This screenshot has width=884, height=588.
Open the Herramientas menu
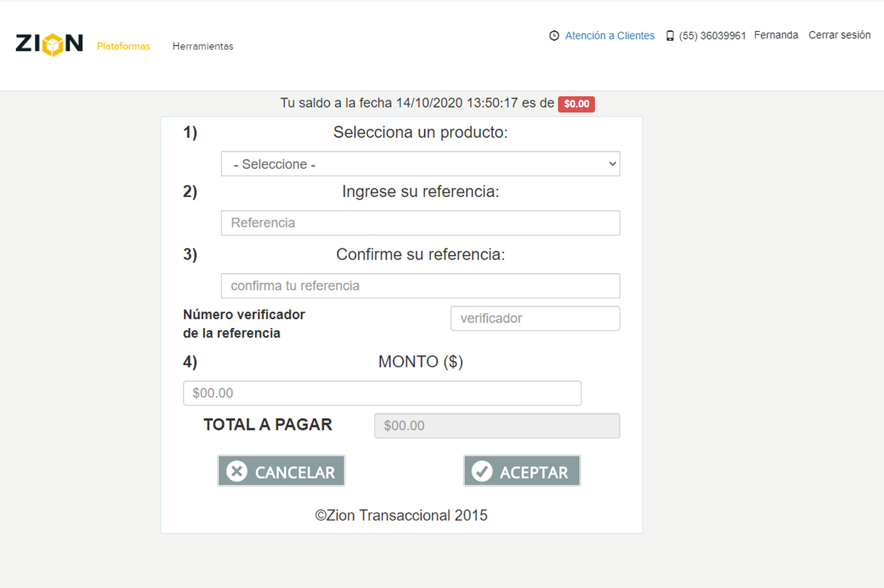pos(203,46)
